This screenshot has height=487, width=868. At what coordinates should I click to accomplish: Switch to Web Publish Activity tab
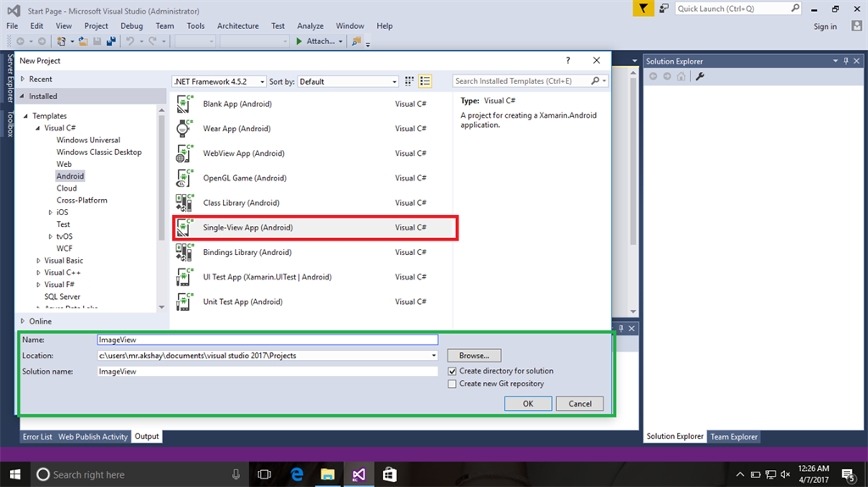[93, 437]
